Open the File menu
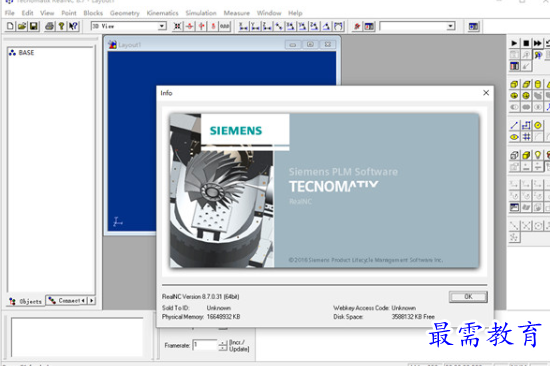This screenshot has height=366, width=550. coord(9,13)
